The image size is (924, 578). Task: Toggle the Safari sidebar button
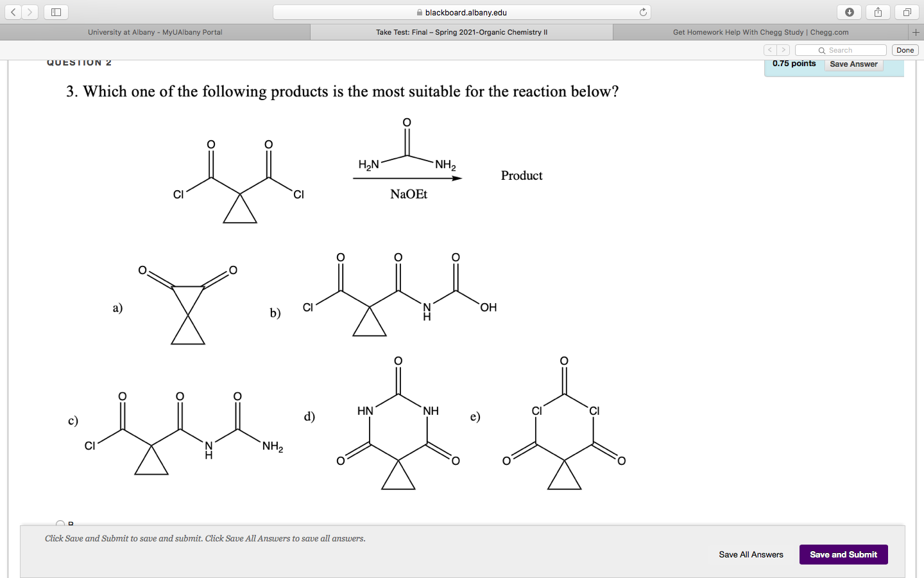pos(56,12)
